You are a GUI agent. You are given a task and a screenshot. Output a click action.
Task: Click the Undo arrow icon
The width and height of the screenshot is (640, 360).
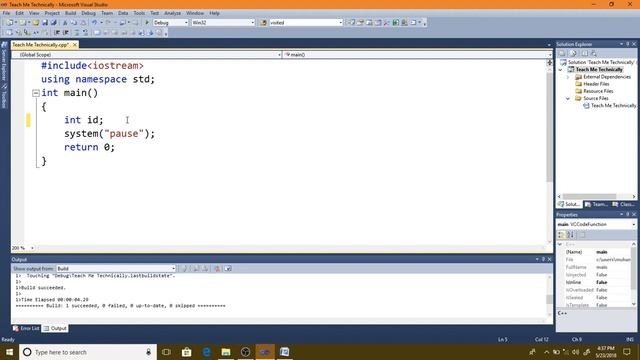(x=94, y=22)
